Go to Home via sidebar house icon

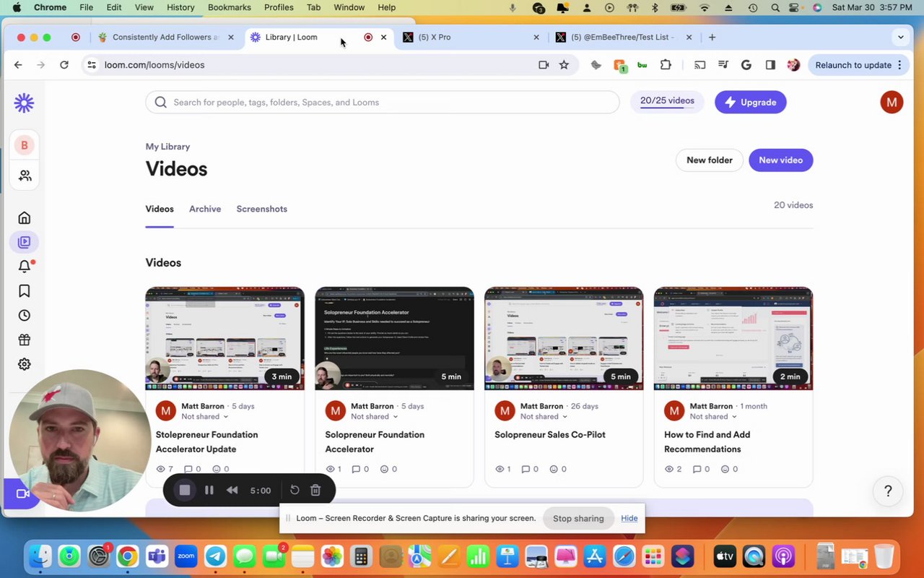pyautogui.click(x=24, y=217)
